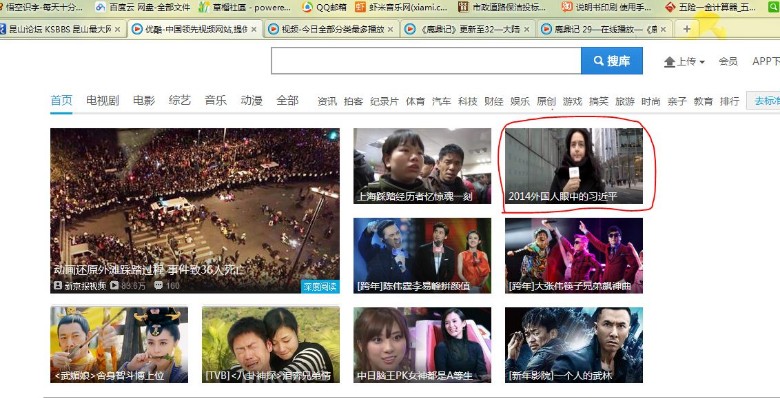Image resolution: width=780 pixels, height=398 pixels.
Task: Open the 会员 membership link
Action: coord(728,62)
